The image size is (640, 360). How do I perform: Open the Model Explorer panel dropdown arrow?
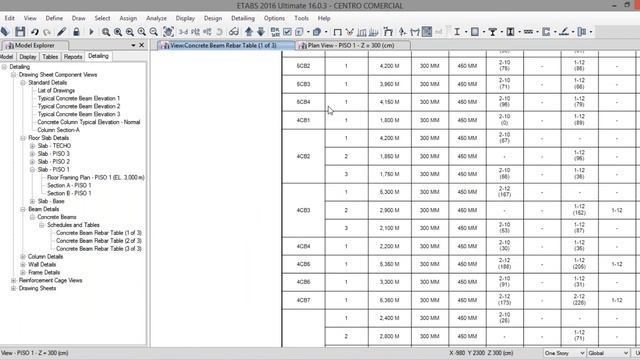(133, 45)
